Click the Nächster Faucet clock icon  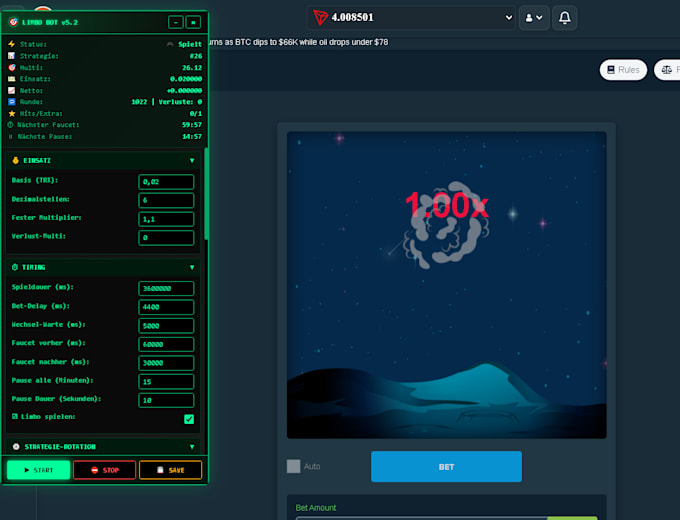pos(10,124)
